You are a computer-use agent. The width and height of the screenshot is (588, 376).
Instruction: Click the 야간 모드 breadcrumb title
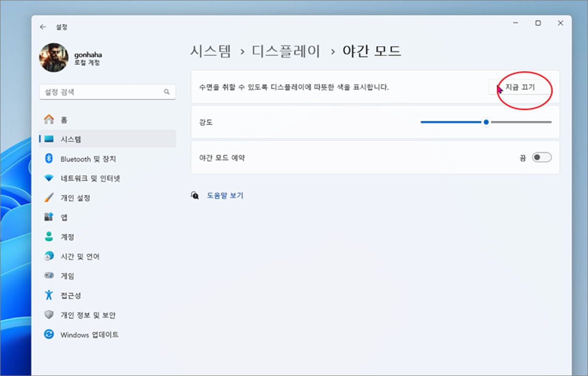(371, 51)
